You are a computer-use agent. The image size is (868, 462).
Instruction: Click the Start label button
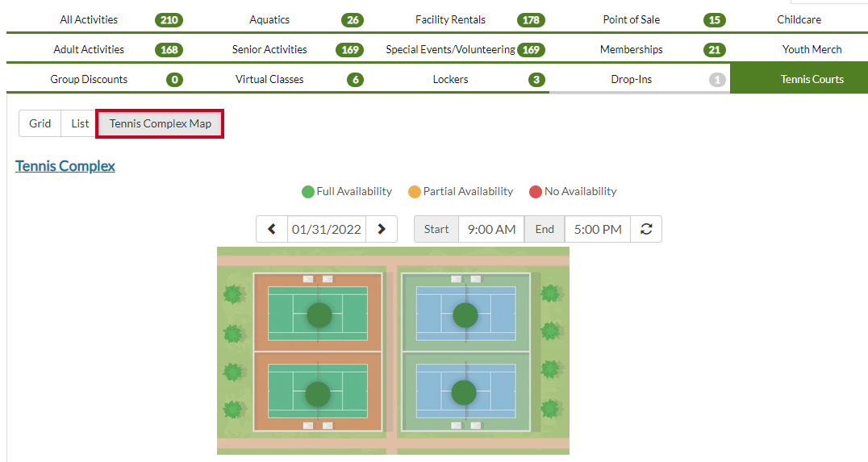tap(436, 229)
